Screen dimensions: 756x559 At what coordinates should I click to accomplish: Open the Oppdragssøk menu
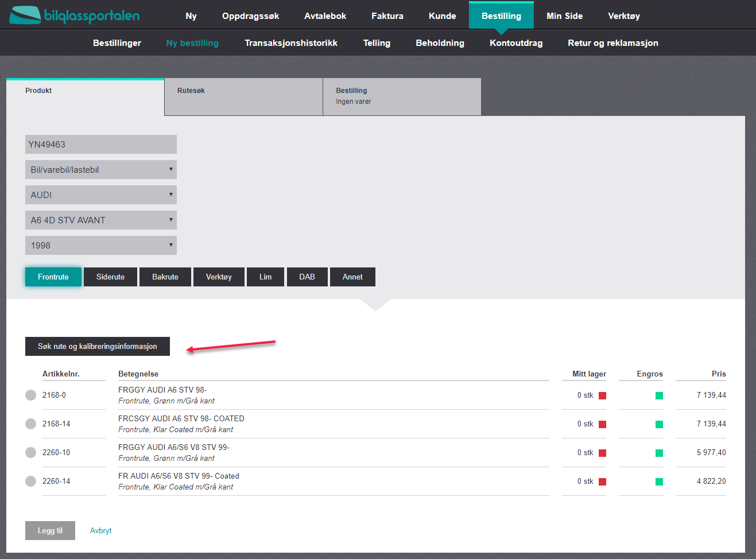tap(251, 16)
